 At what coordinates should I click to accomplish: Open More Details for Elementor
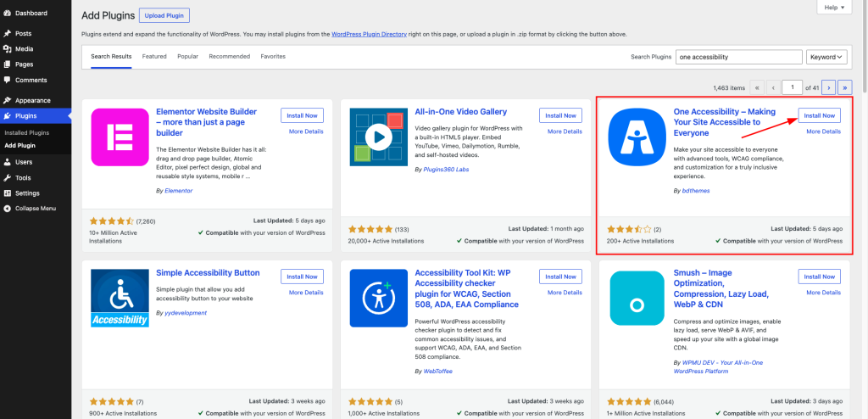306,131
